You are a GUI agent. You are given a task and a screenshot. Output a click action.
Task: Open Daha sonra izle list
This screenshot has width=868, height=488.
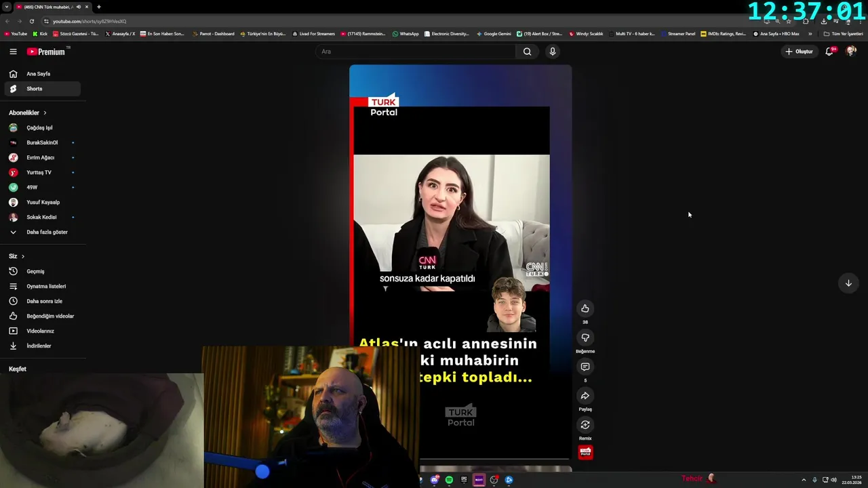pos(43,301)
